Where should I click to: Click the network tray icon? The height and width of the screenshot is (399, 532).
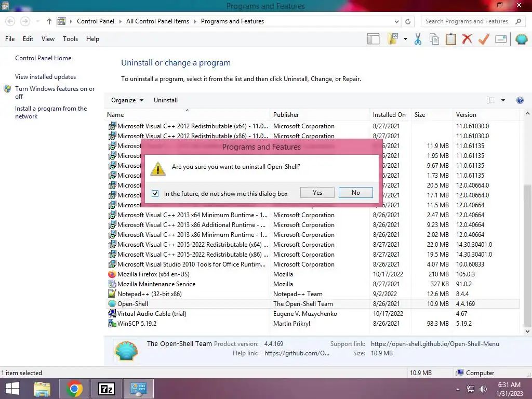click(x=471, y=389)
